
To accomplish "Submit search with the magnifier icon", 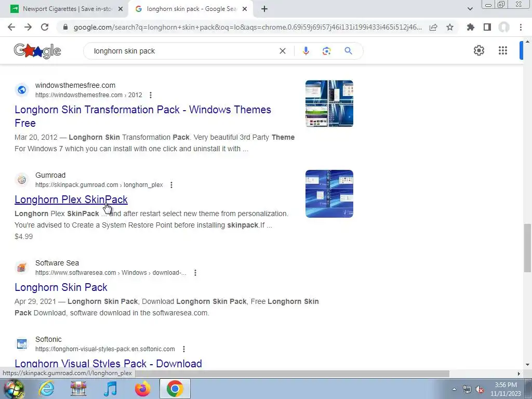I will (x=348, y=51).
